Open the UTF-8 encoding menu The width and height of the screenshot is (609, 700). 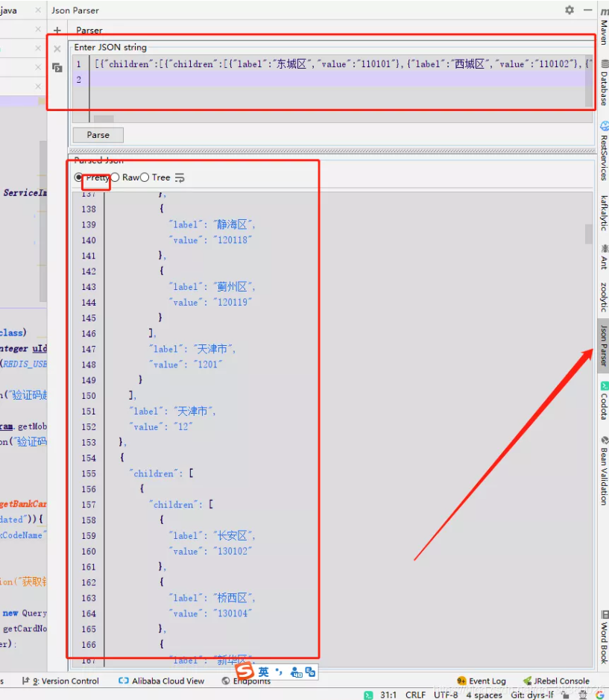[446, 695]
